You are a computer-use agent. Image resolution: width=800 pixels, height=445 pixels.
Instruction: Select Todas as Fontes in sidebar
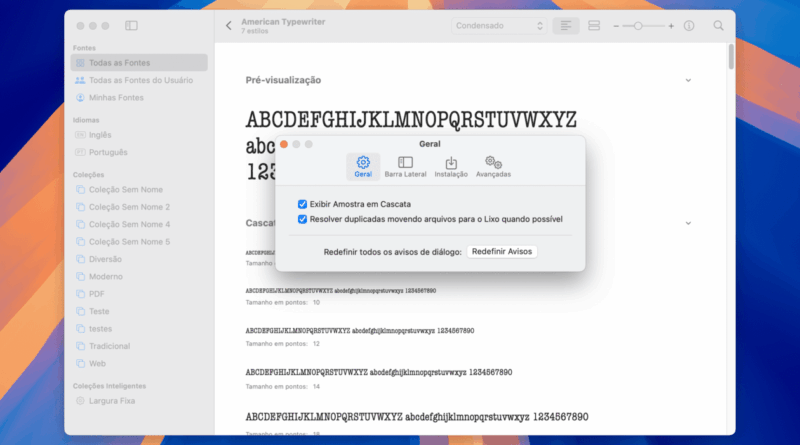point(139,63)
